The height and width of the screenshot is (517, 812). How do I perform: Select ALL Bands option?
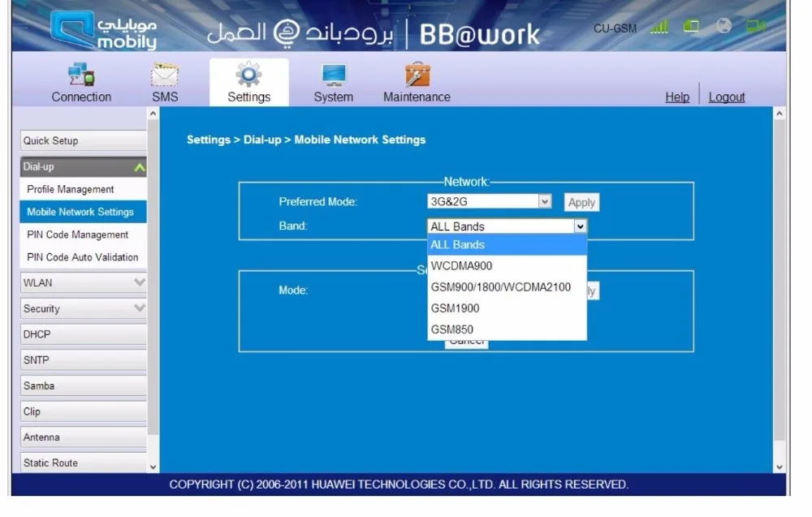pos(507,245)
